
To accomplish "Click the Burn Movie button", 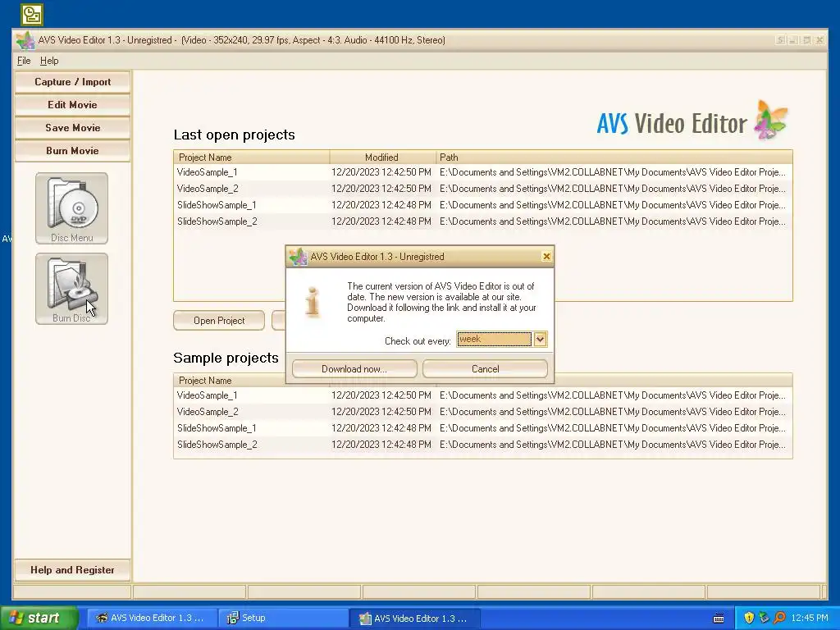I will (x=72, y=151).
